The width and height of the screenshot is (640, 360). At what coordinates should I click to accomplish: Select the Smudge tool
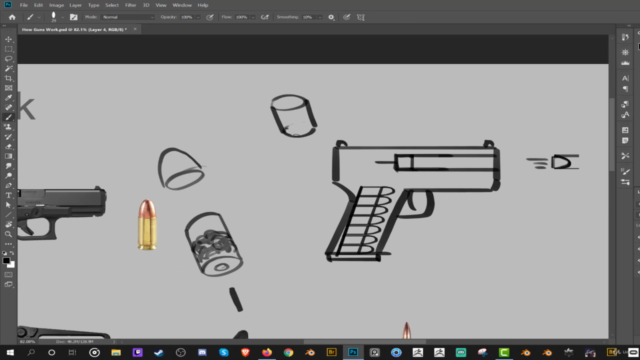coord(8,166)
